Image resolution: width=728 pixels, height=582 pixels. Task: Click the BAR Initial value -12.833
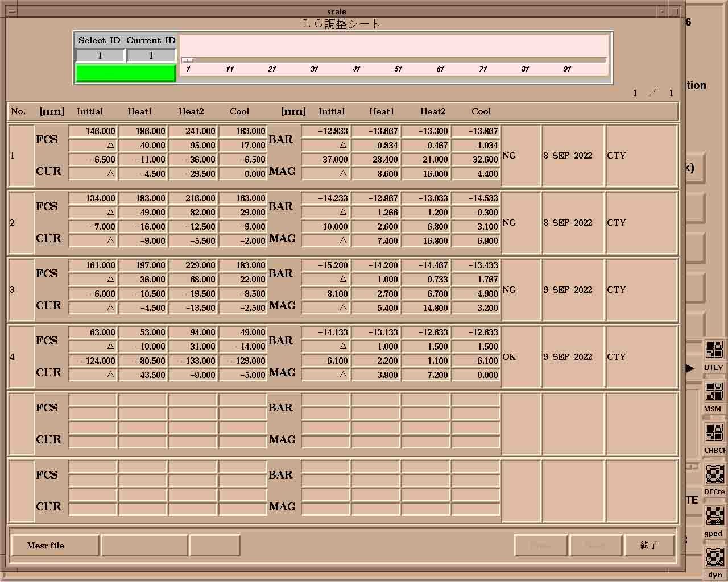pyautogui.click(x=325, y=131)
